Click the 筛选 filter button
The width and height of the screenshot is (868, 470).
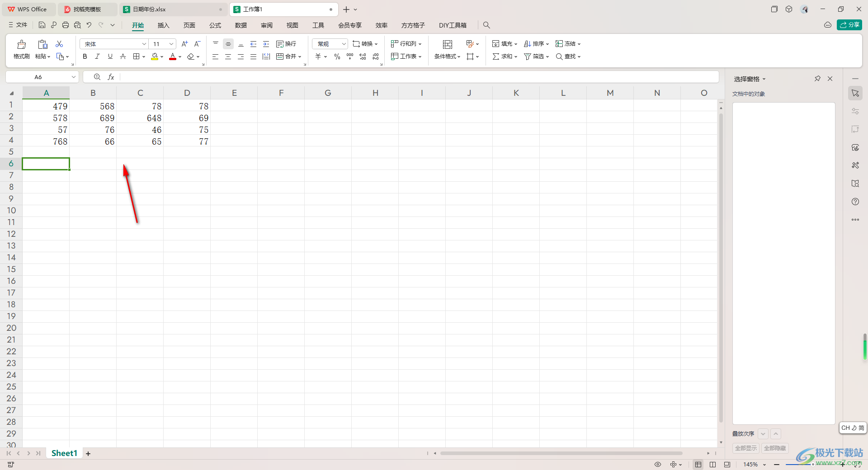pos(536,56)
